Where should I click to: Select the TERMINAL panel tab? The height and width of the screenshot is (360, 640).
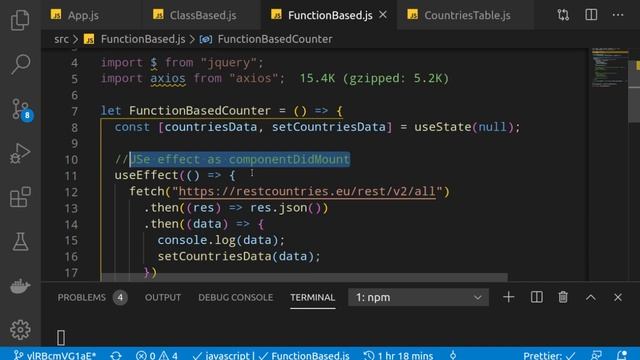point(313,298)
